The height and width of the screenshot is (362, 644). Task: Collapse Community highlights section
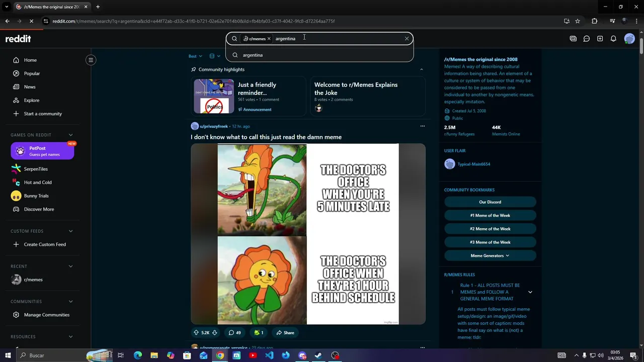pyautogui.click(x=422, y=69)
